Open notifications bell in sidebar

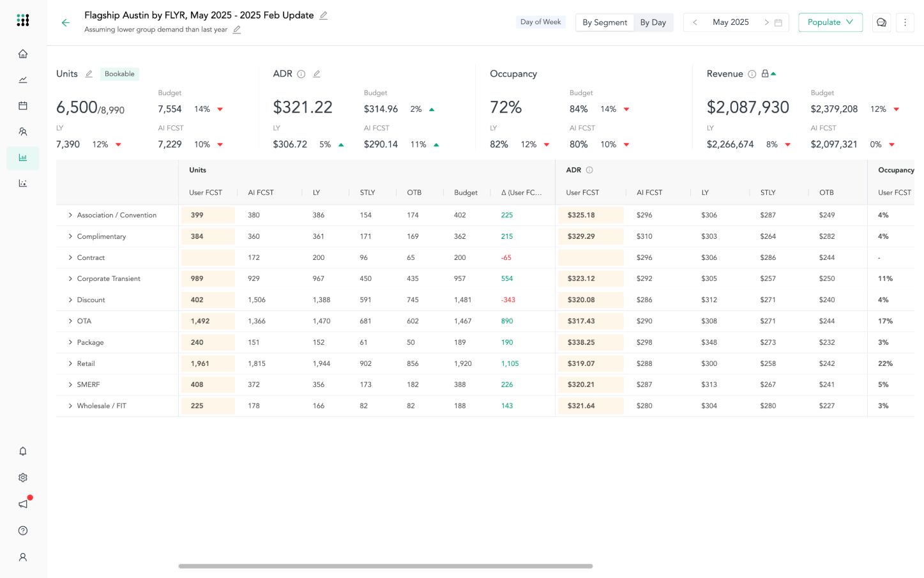pos(23,452)
